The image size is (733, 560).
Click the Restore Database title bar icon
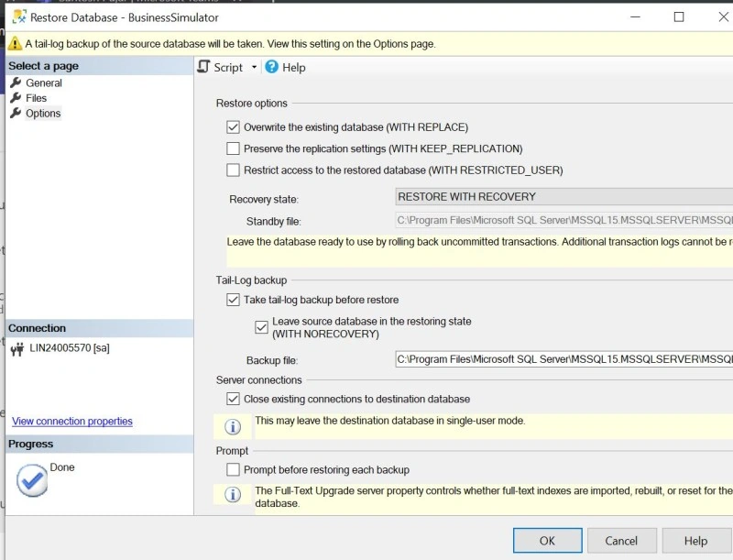19,17
